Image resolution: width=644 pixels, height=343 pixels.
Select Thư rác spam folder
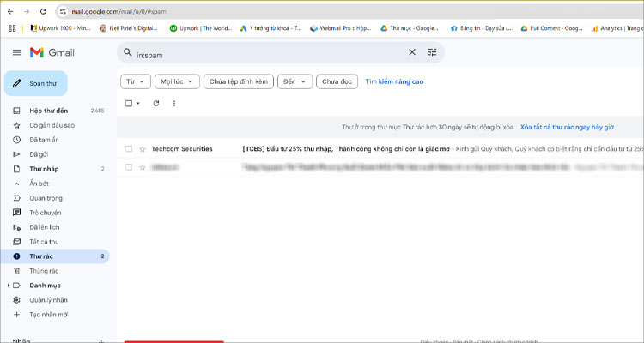[55, 256]
